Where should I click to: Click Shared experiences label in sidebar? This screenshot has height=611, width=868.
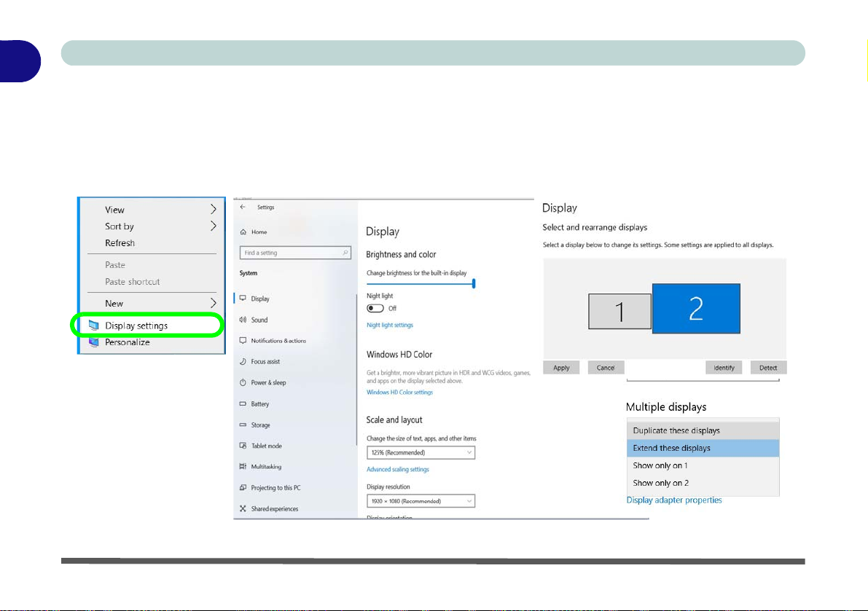(x=275, y=509)
